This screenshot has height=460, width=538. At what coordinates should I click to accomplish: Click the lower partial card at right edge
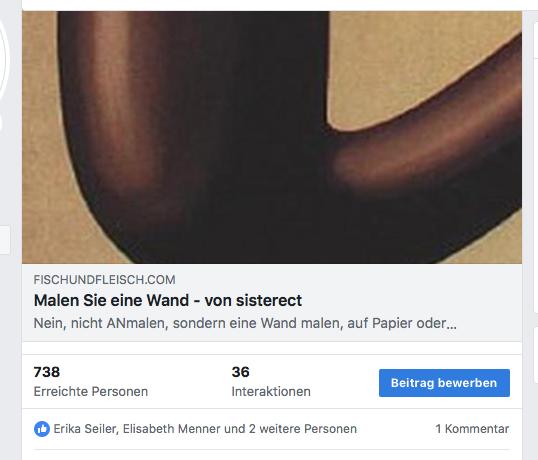coord(536,355)
